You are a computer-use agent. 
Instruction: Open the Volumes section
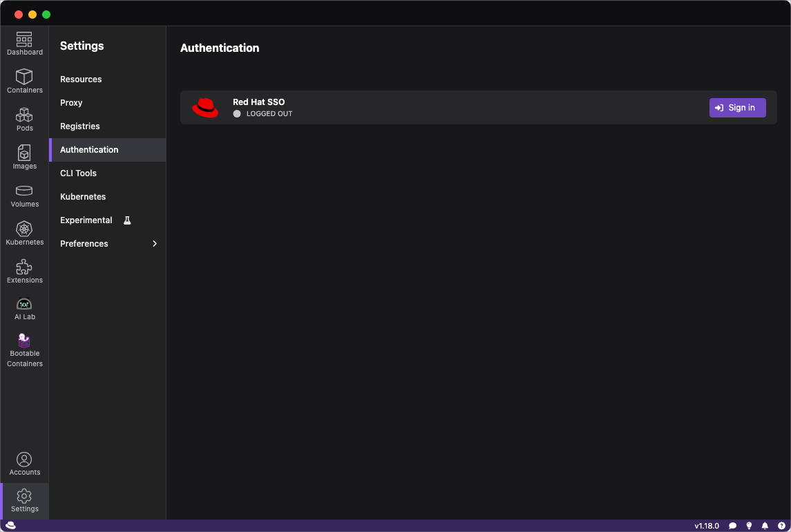24,196
